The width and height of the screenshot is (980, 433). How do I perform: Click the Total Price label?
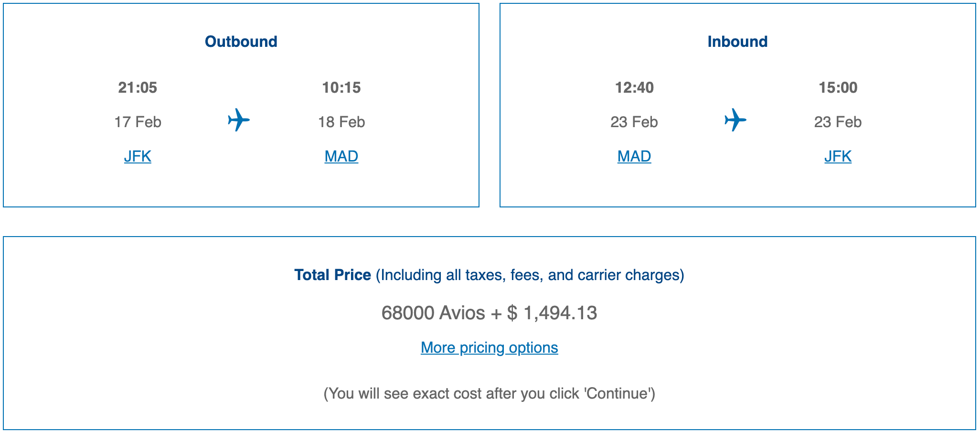coord(332,275)
